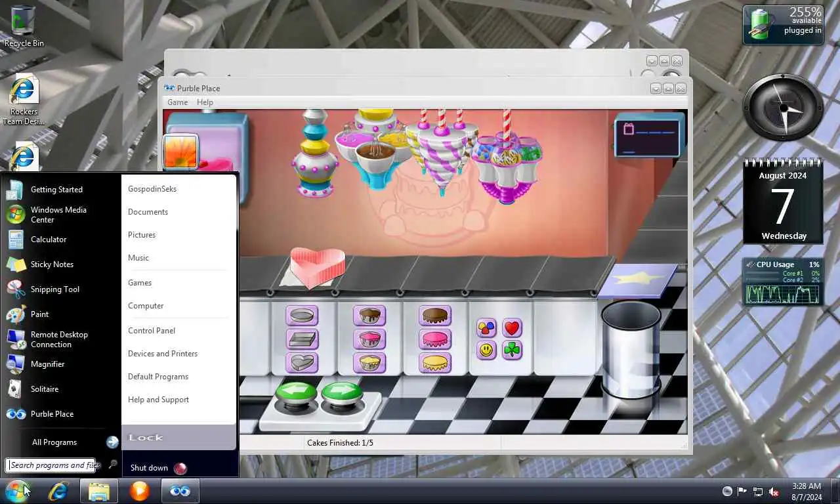Expand All Programs list
Viewport: 840px width, 504px height.
click(x=61, y=442)
